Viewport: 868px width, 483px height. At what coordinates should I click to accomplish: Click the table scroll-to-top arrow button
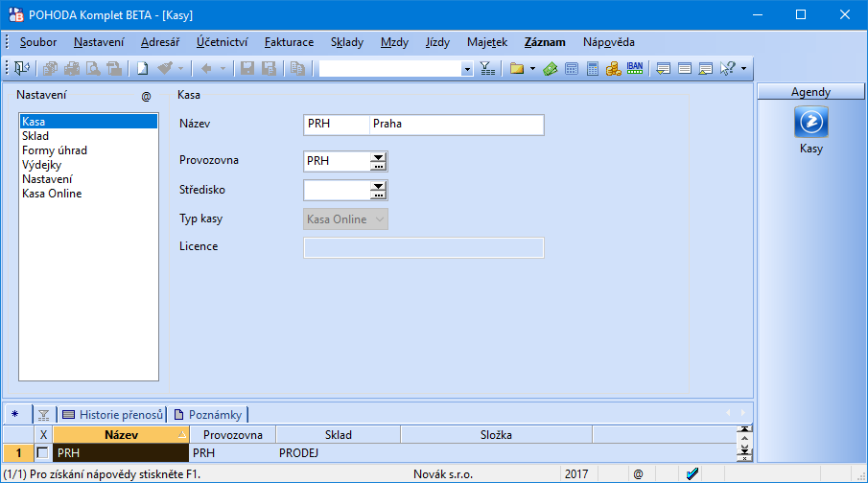click(744, 429)
